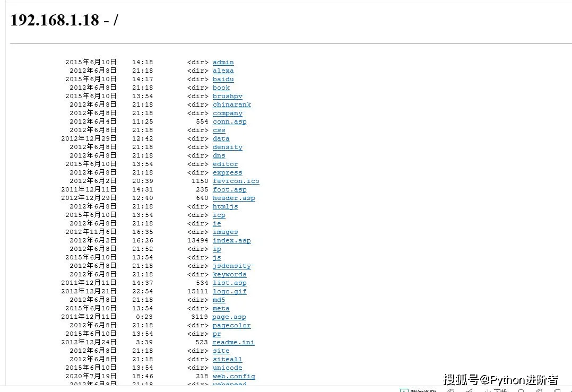
Task: Open the editor directory link
Action: pyautogui.click(x=226, y=164)
